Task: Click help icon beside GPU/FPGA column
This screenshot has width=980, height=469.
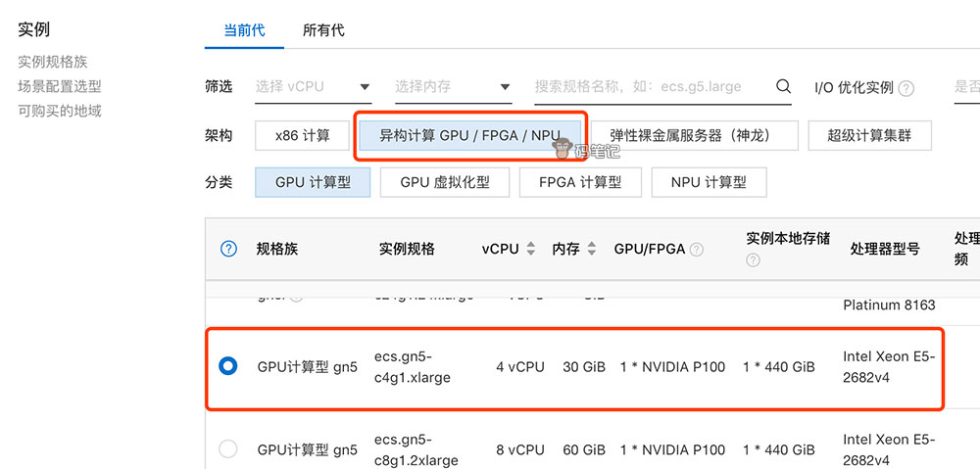Action: pyautogui.click(x=697, y=250)
